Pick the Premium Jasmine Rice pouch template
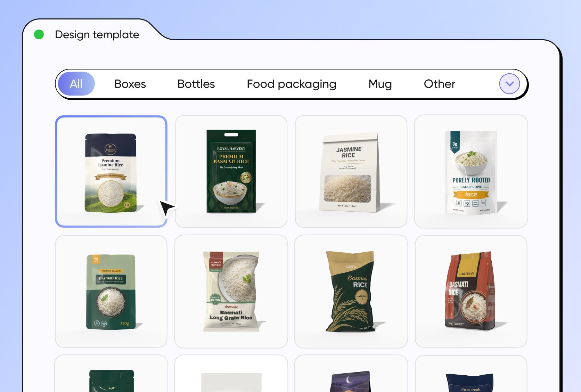Image resolution: width=581 pixels, height=392 pixels. pyautogui.click(x=111, y=172)
